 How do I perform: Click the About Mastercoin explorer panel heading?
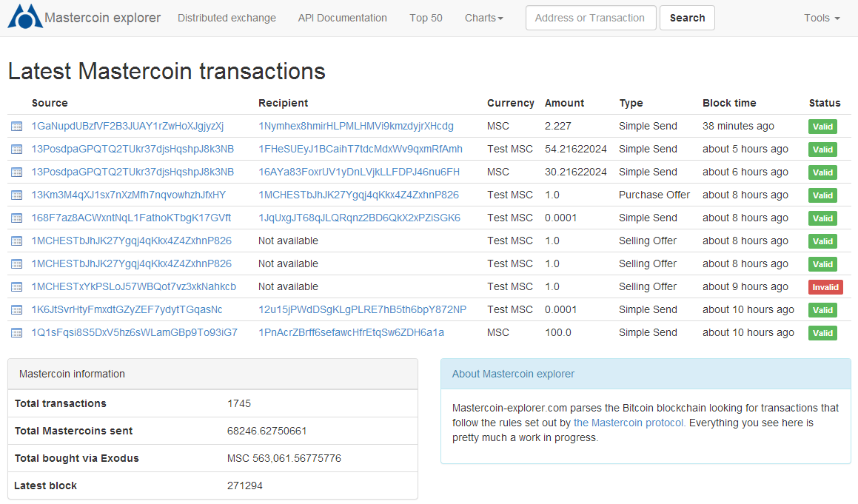point(513,374)
